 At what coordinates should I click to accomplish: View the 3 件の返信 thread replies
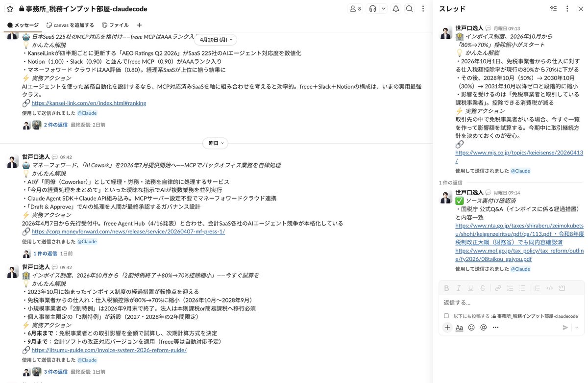click(x=55, y=372)
